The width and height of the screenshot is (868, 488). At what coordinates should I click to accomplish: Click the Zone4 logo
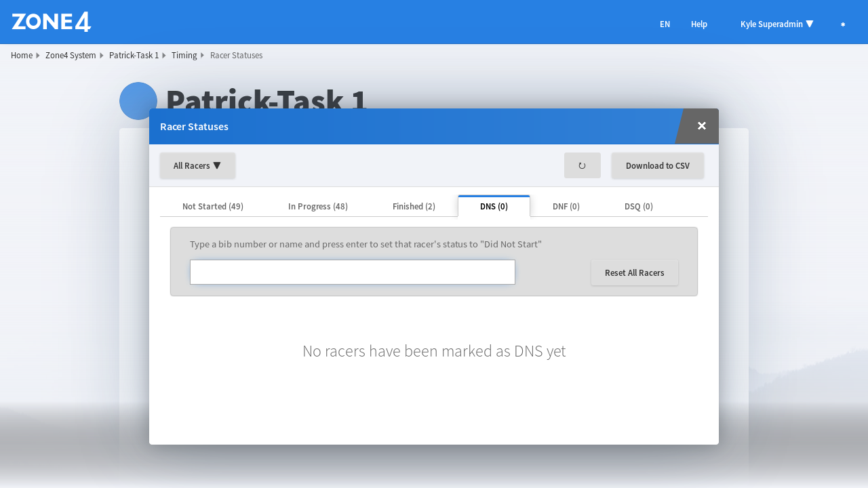coord(52,22)
